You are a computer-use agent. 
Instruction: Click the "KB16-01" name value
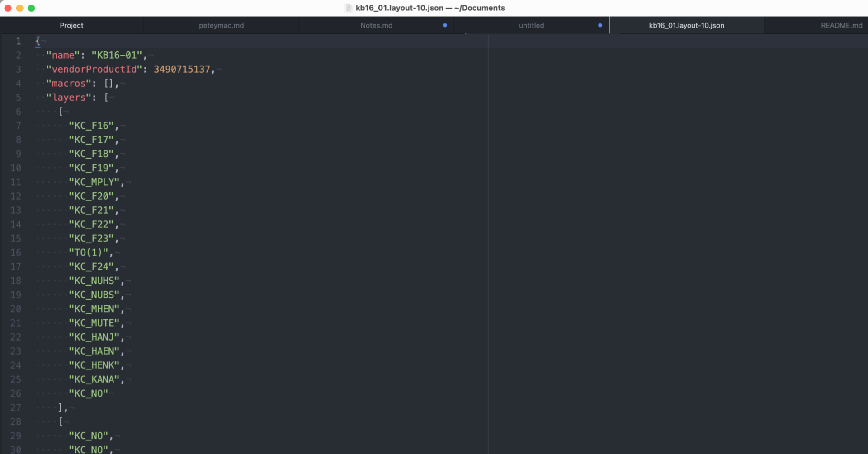(x=117, y=55)
